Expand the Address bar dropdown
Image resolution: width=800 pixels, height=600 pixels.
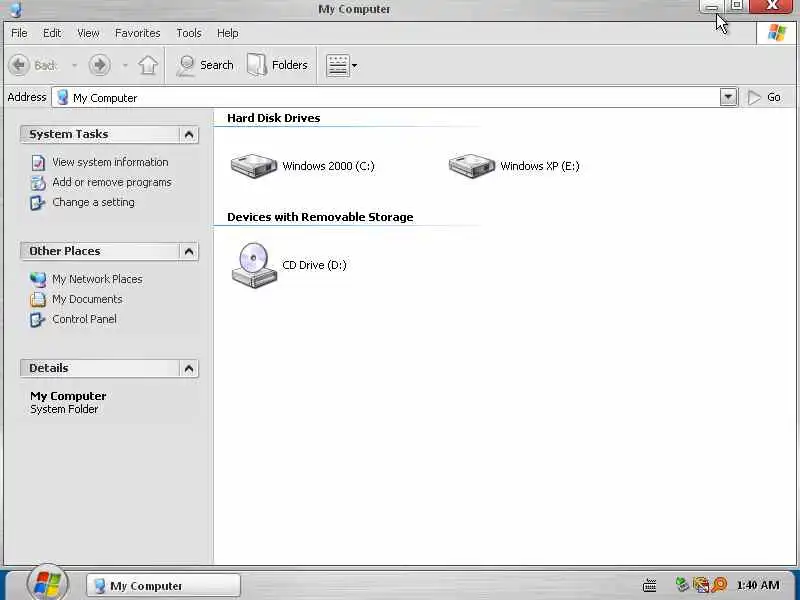click(729, 97)
